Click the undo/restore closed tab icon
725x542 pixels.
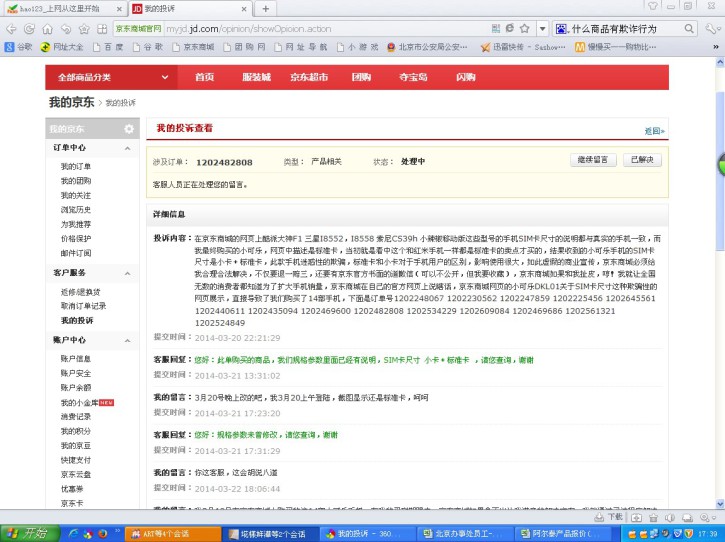(x=66, y=29)
